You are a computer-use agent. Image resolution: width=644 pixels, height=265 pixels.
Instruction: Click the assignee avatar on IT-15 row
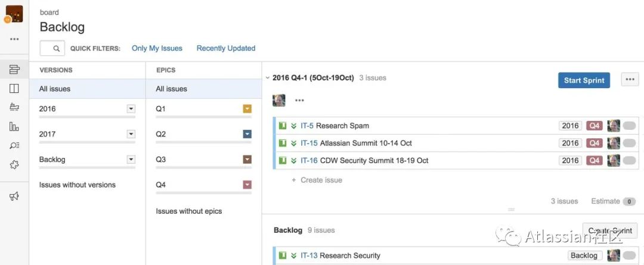[614, 143]
